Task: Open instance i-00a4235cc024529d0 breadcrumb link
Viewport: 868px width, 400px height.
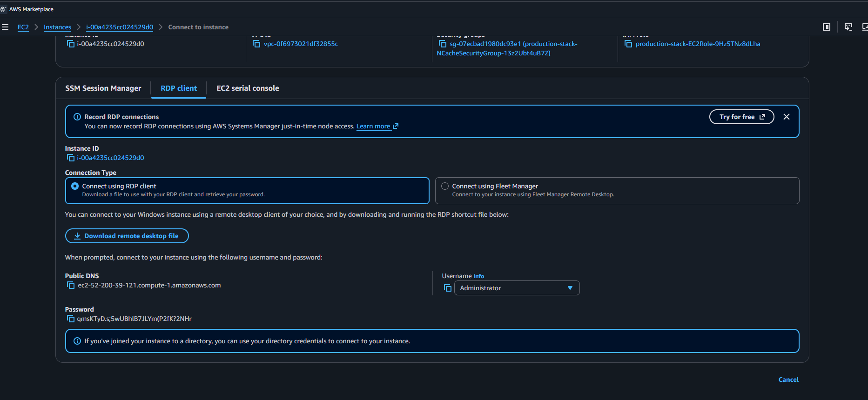Action: pos(120,27)
